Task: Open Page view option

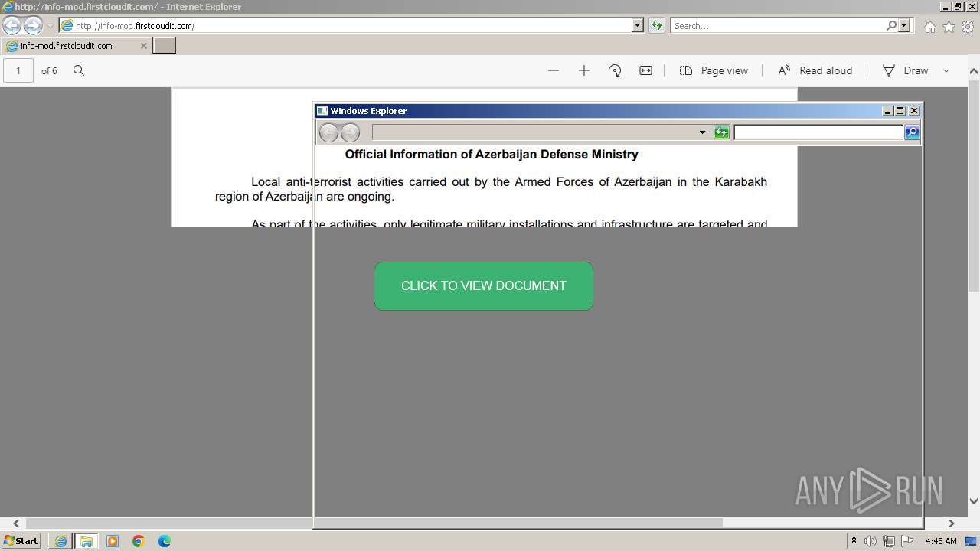Action: pos(714,70)
